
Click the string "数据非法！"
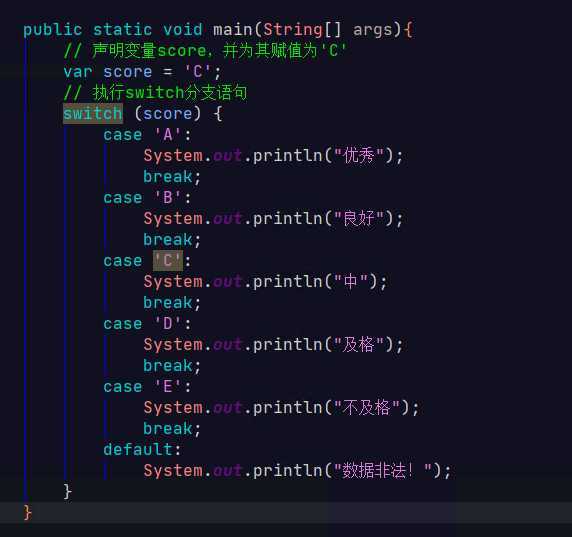[383, 470]
